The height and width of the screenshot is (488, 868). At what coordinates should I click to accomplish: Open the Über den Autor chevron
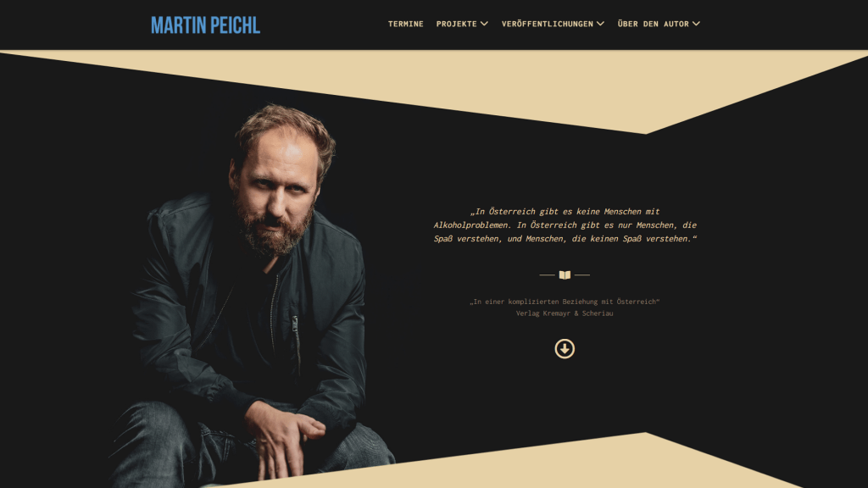(697, 24)
